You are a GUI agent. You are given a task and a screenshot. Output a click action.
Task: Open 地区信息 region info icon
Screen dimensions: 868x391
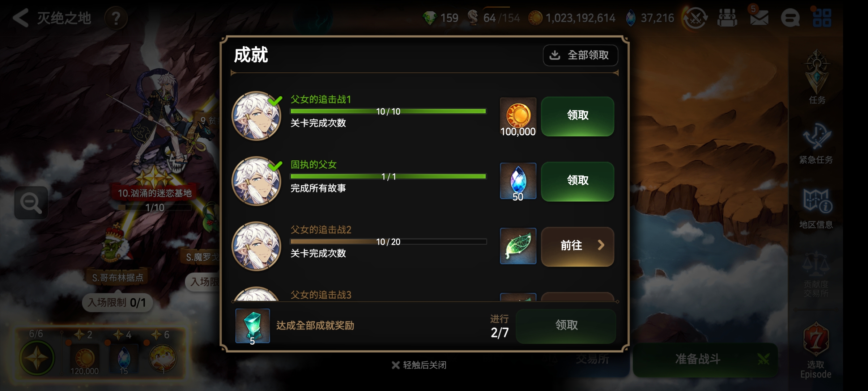(816, 209)
